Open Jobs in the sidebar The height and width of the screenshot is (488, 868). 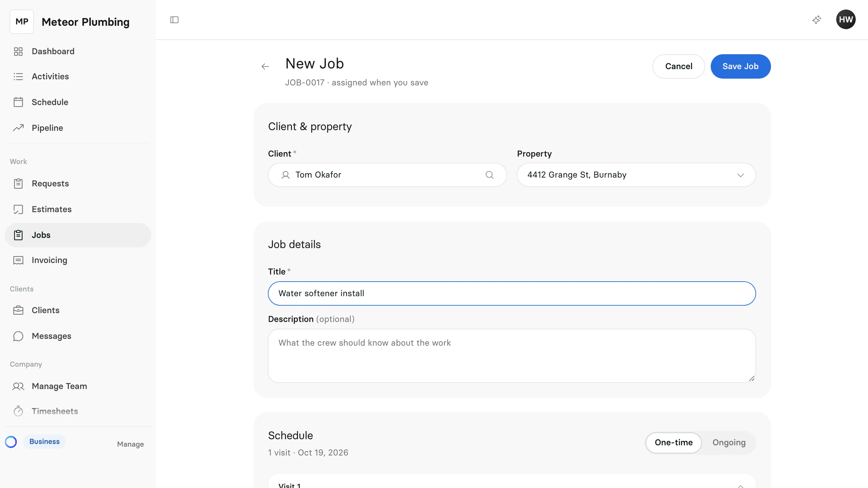pos(78,235)
